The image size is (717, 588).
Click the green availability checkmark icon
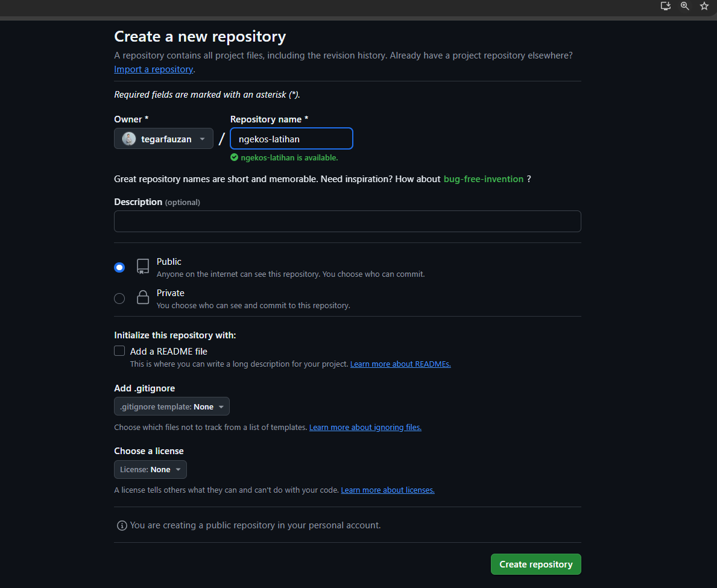click(234, 157)
